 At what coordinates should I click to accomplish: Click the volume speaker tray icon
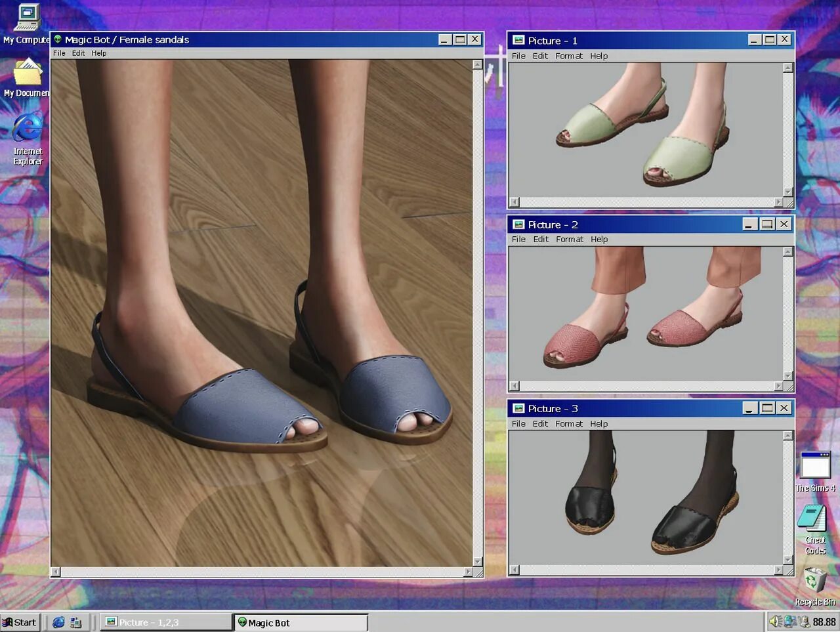[776, 621]
